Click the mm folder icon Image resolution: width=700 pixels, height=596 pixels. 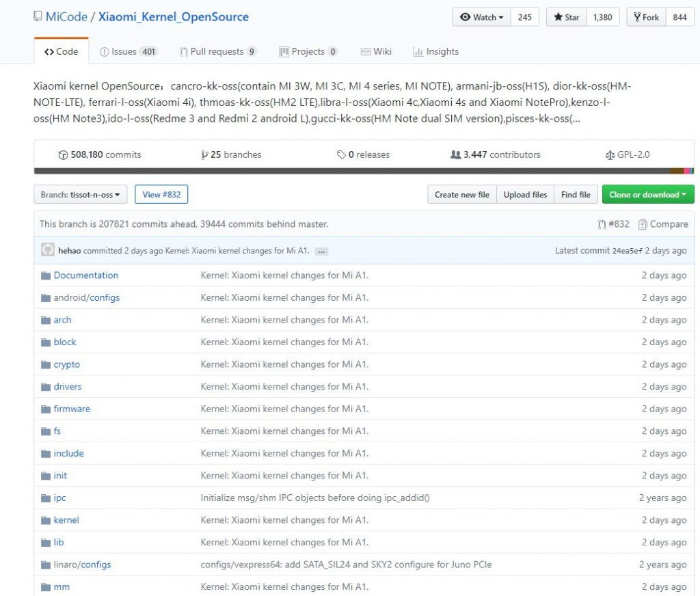point(46,587)
